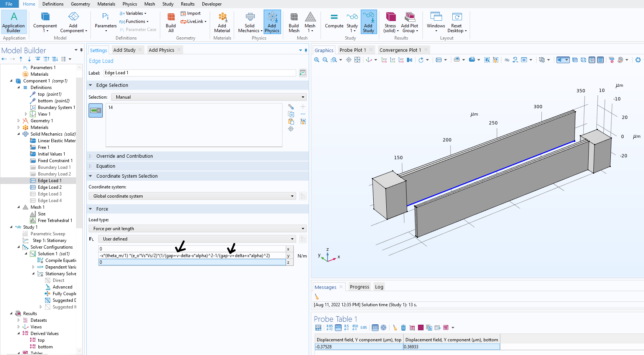Open the Application Builder

pyautogui.click(x=14, y=22)
